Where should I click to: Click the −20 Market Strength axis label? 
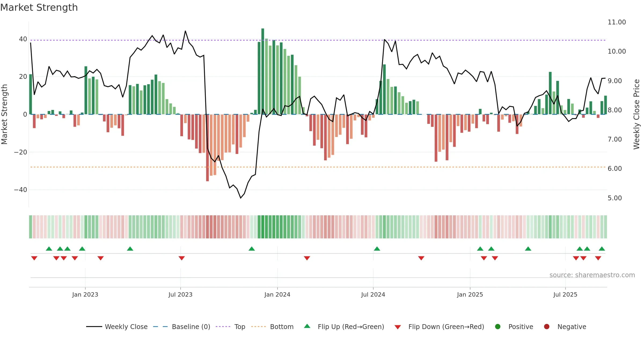[x=21, y=152]
